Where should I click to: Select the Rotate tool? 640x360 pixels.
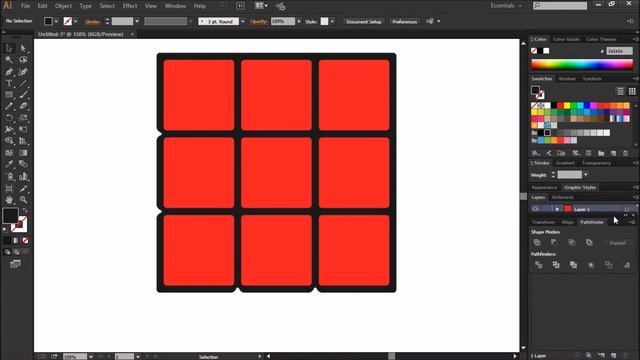click(x=9, y=118)
